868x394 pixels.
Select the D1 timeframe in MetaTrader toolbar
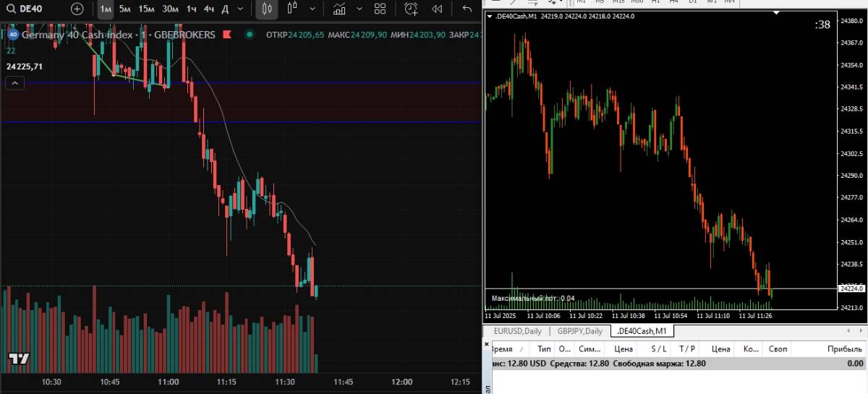point(692,2)
